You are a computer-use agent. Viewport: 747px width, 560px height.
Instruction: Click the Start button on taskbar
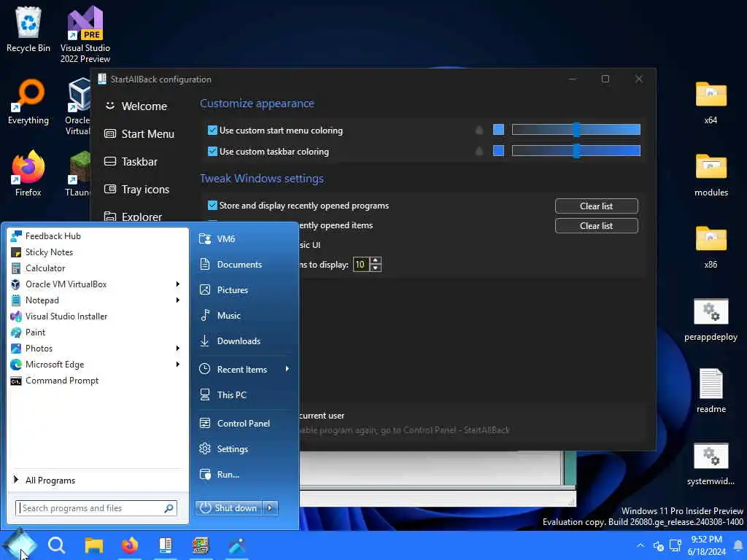click(x=19, y=545)
